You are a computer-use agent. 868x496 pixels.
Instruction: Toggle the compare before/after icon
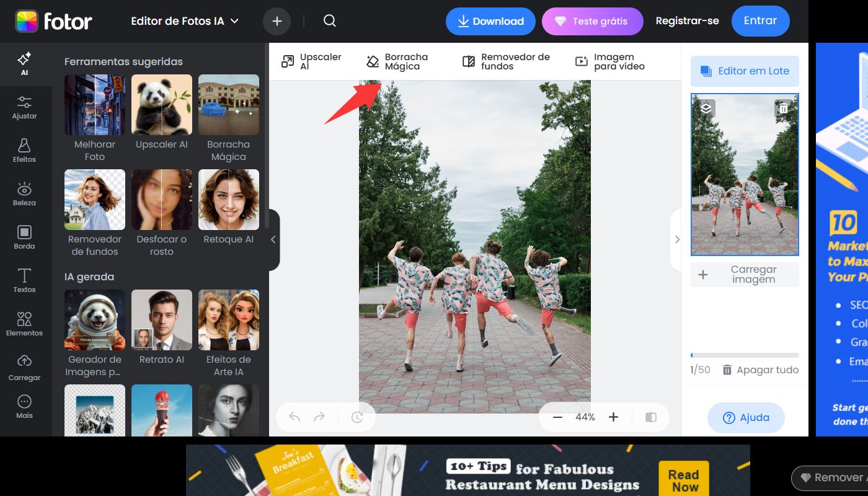(650, 417)
